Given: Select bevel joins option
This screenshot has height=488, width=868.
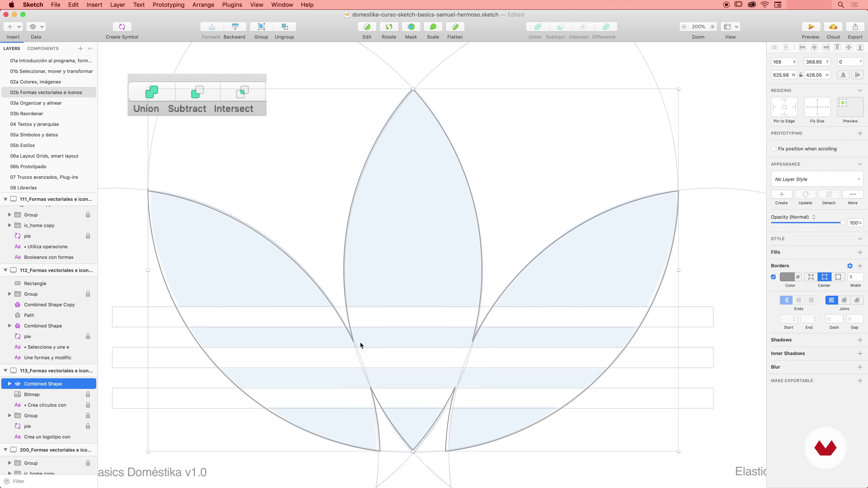Looking at the screenshot, I should [857, 300].
